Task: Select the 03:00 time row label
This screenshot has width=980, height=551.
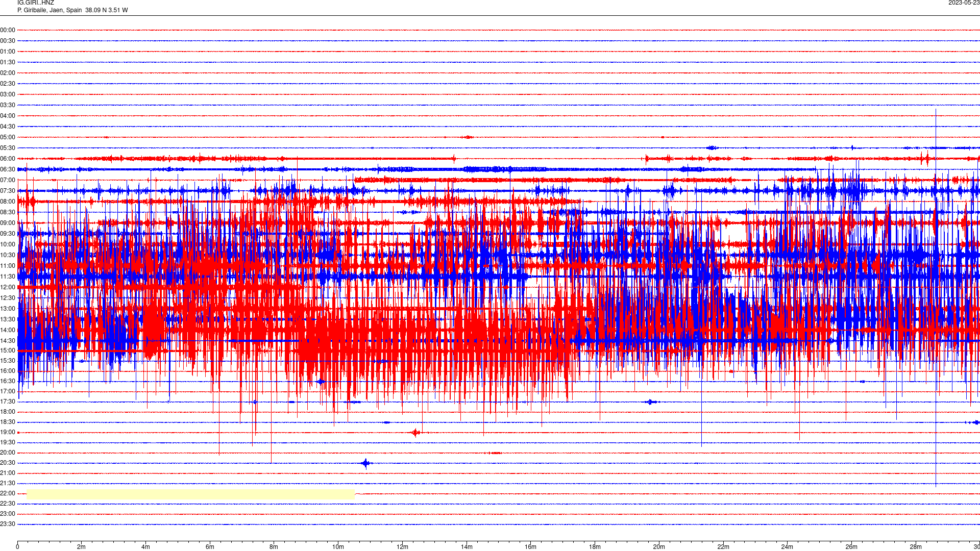Action: click(8, 94)
